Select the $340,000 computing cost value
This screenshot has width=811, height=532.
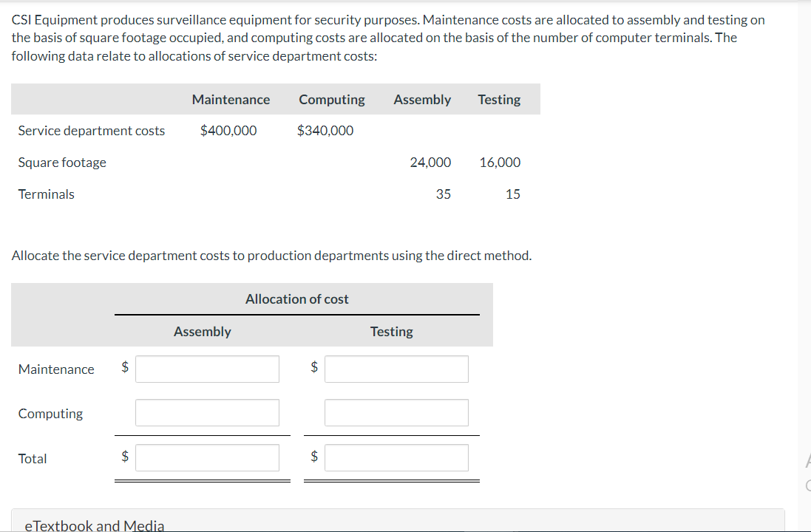pos(325,131)
